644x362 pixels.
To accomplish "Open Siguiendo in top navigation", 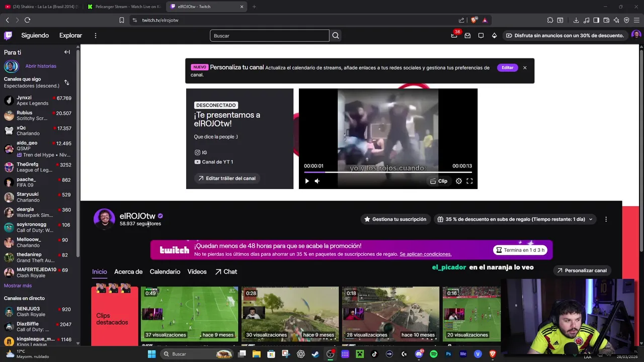I will click(x=35, y=36).
